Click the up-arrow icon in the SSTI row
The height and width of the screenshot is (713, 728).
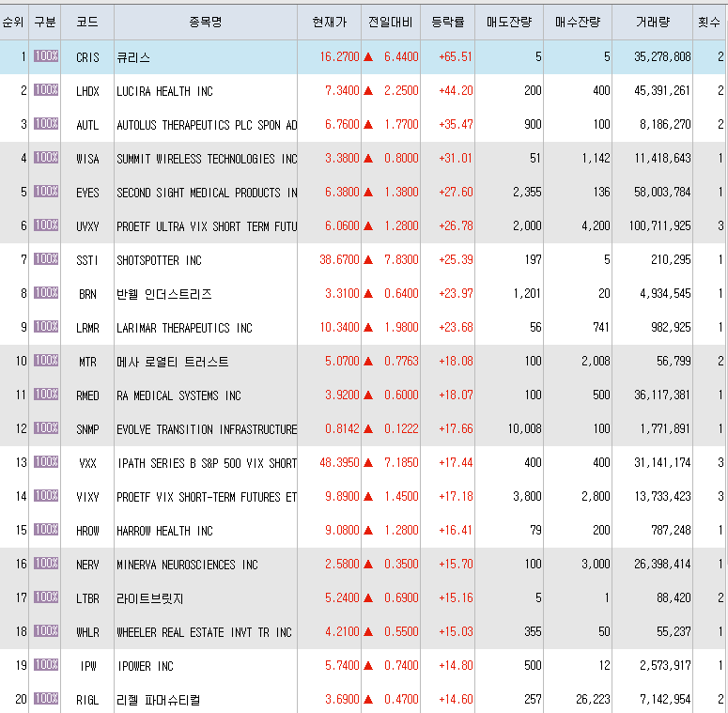click(x=368, y=260)
